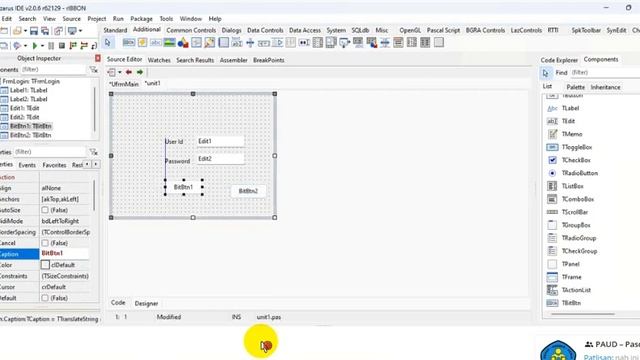The image size is (640, 360).
Task: Click the Caption value field BitBtn1
Action: pyautogui.click(x=64, y=253)
